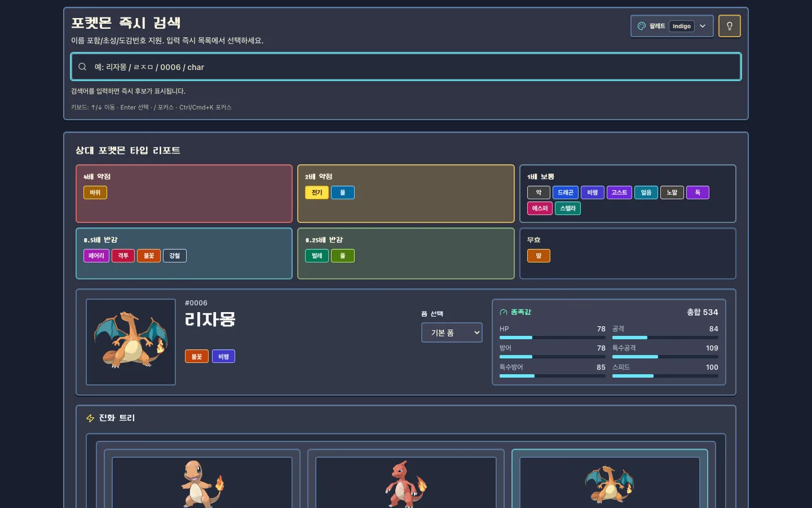Click the 2배 약점 label

[x=319, y=177]
